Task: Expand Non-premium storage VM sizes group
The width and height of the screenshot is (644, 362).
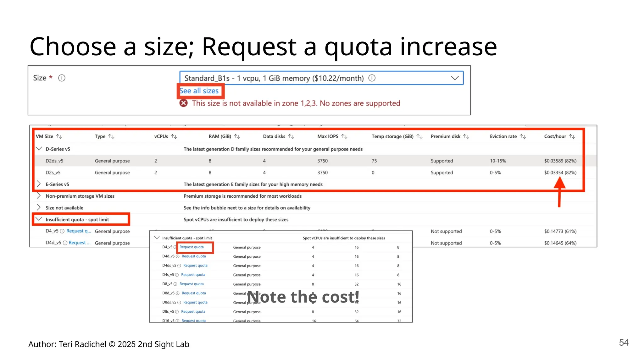Action: 39,195
